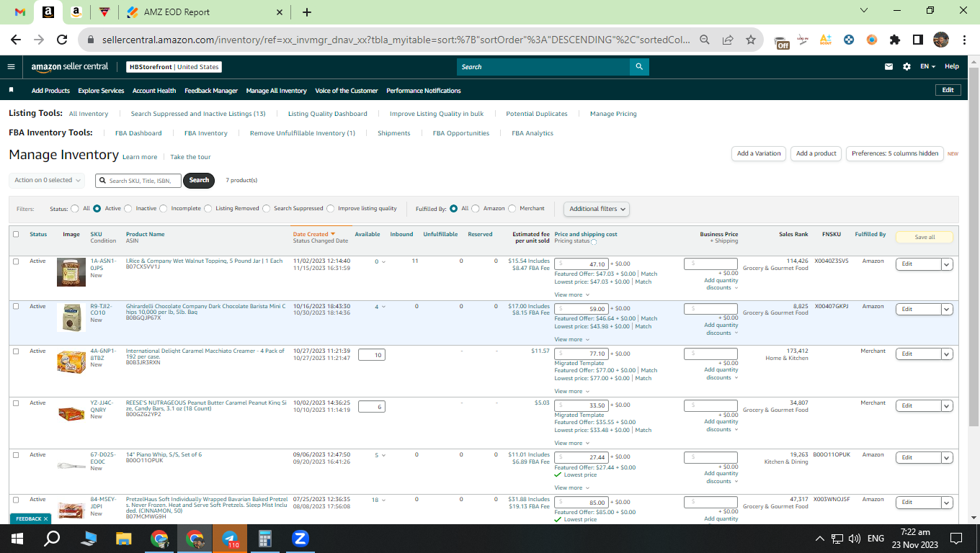980x553 pixels.
Task: Click the Add a Variation button
Action: pyautogui.click(x=759, y=153)
